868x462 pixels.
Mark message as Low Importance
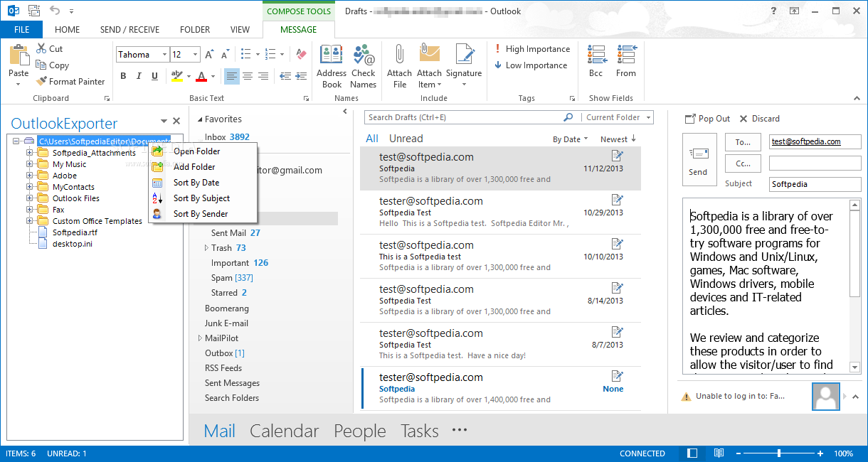click(531, 65)
